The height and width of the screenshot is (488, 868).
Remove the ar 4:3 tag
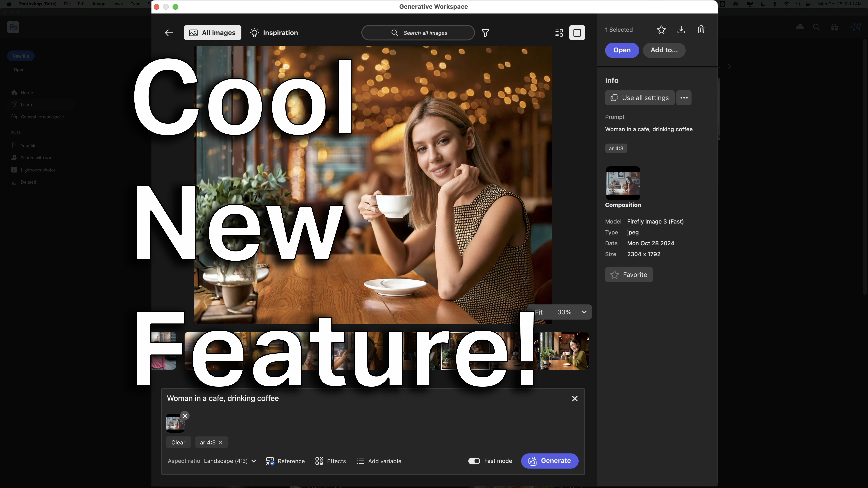click(220, 443)
